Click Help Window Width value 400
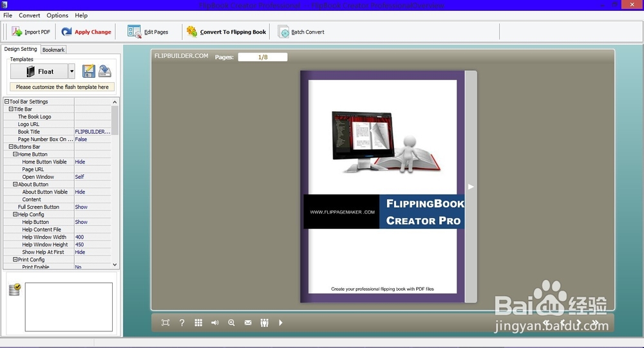 79,237
